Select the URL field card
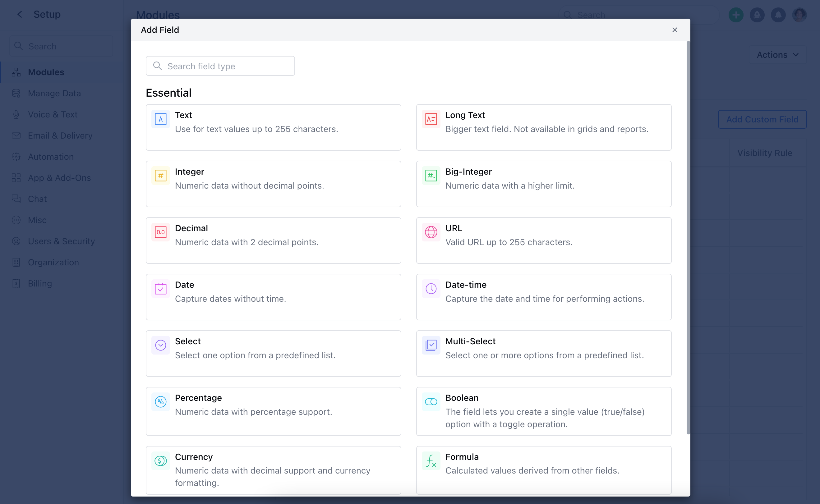The image size is (820, 504). tap(544, 240)
